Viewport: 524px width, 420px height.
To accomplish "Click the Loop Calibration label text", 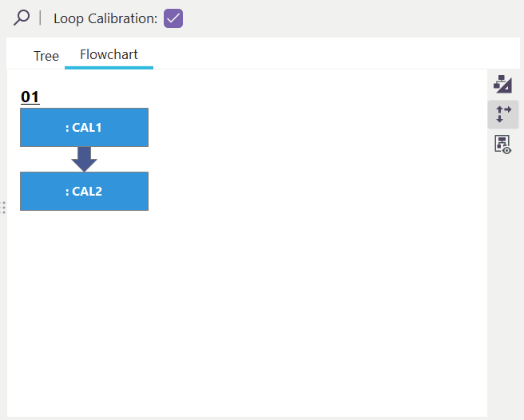I will click(x=105, y=18).
